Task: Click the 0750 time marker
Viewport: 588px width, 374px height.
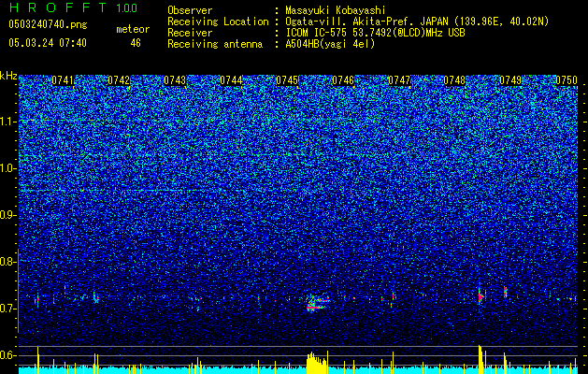Action: point(566,80)
